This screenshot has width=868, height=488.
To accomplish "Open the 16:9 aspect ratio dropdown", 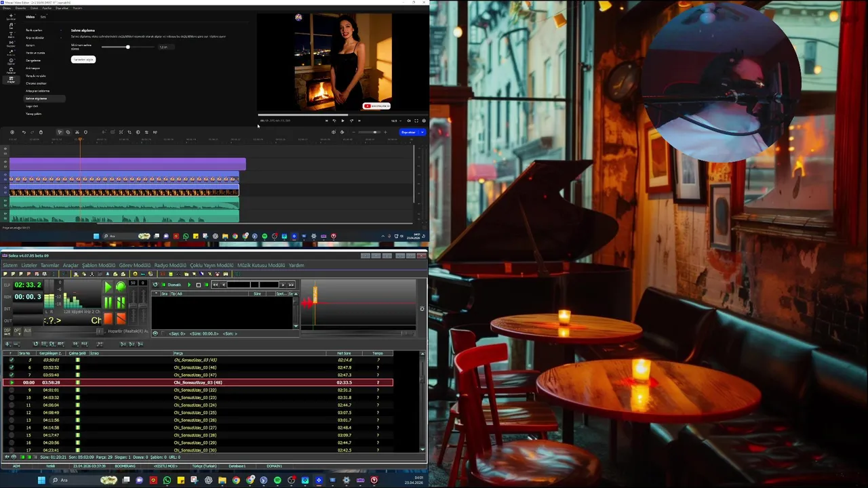I will 396,121.
